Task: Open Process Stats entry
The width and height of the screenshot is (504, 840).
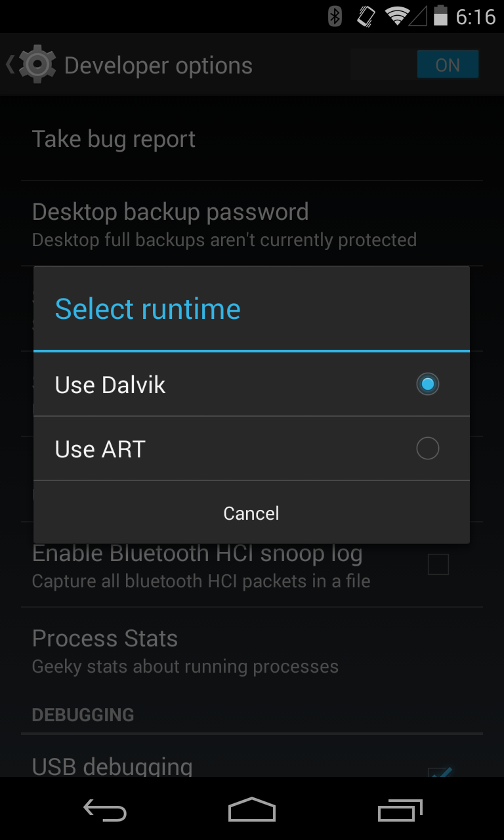Action: tap(252, 650)
